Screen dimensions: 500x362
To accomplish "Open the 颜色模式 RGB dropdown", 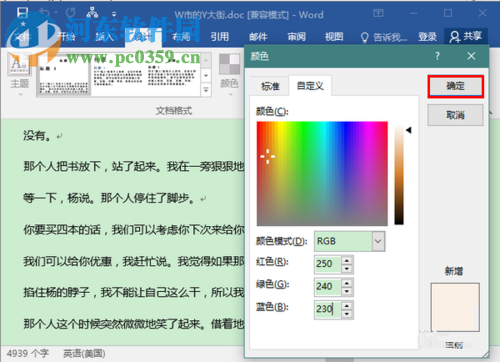I will [x=350, y=241].
